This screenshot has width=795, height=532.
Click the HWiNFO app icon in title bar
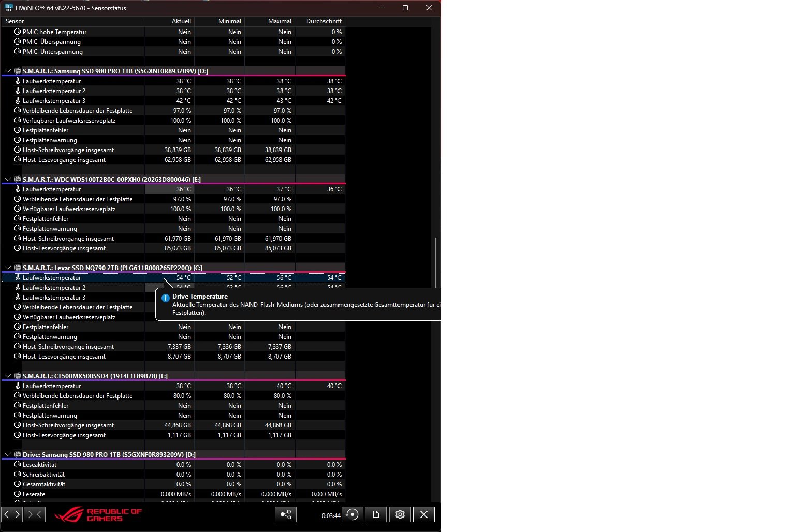click(8, 8)
